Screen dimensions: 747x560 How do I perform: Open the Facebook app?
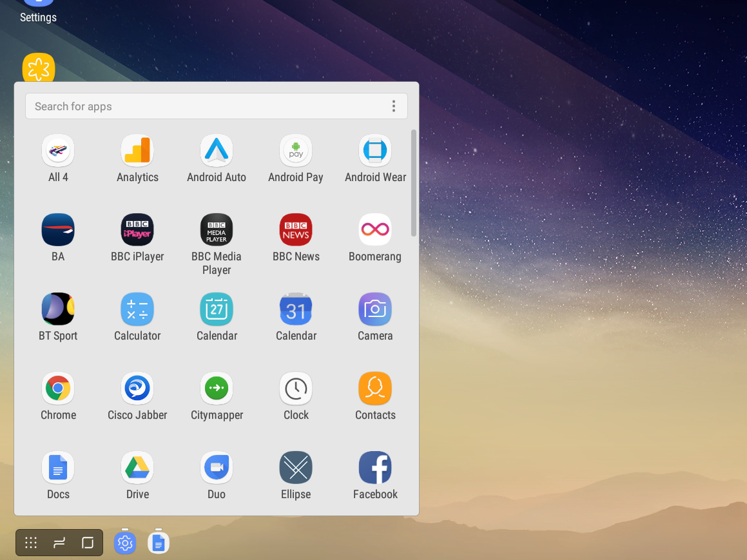(x=375, y=468)
